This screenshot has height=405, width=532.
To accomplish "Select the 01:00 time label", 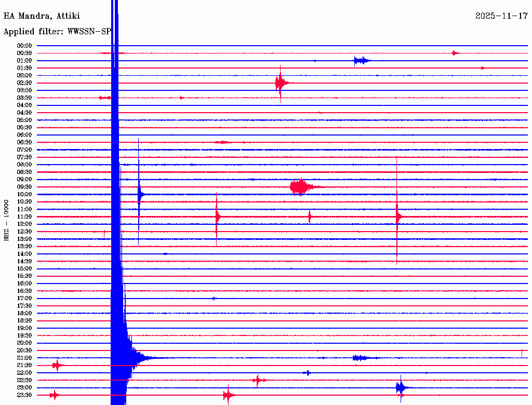I will [x=24, y=60].
